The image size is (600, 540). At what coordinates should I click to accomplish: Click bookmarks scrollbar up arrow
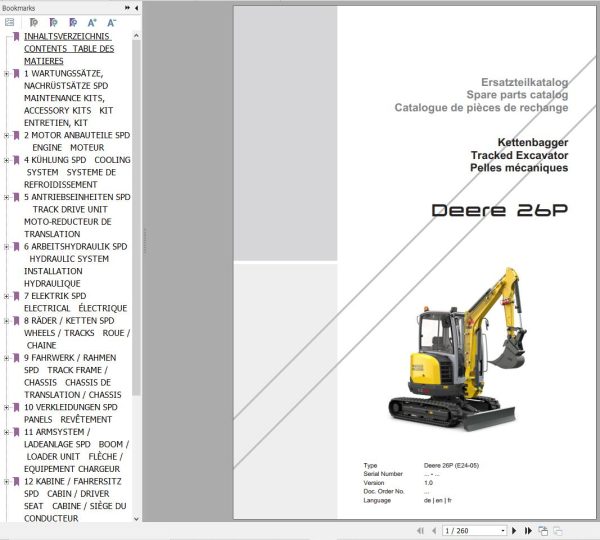click(136, 36)
